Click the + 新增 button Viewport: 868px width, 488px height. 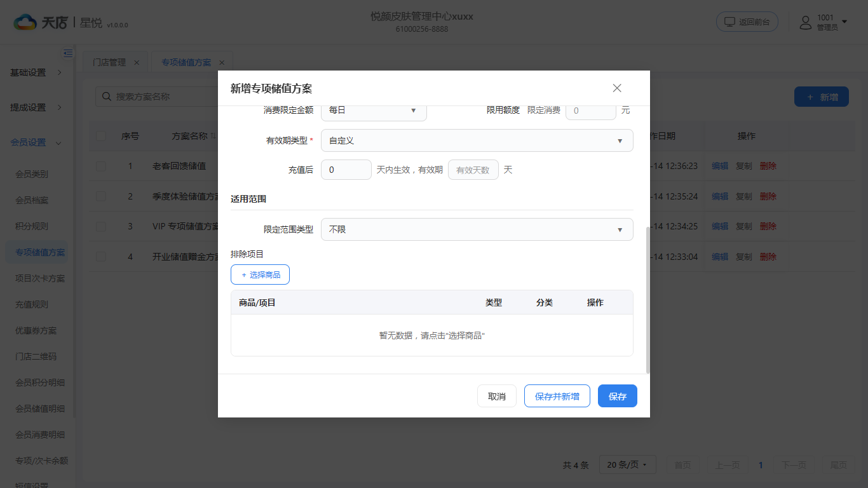click(x=822, y=97)
